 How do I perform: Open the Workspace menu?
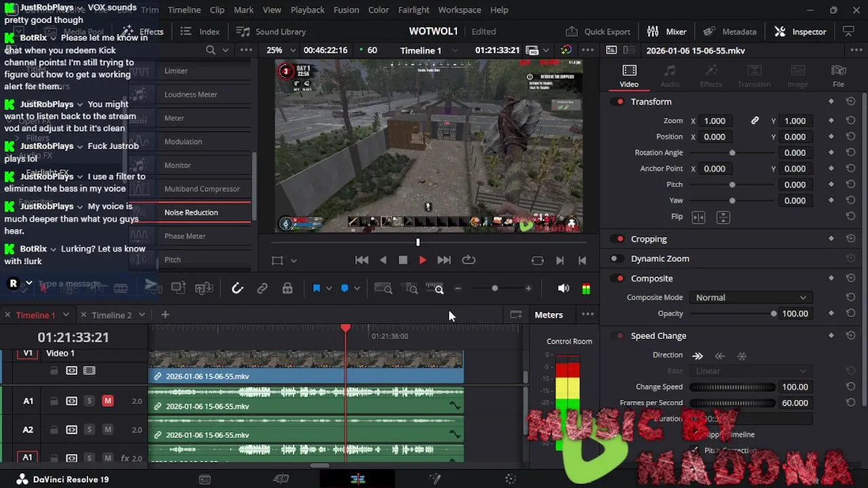[459, 10]
